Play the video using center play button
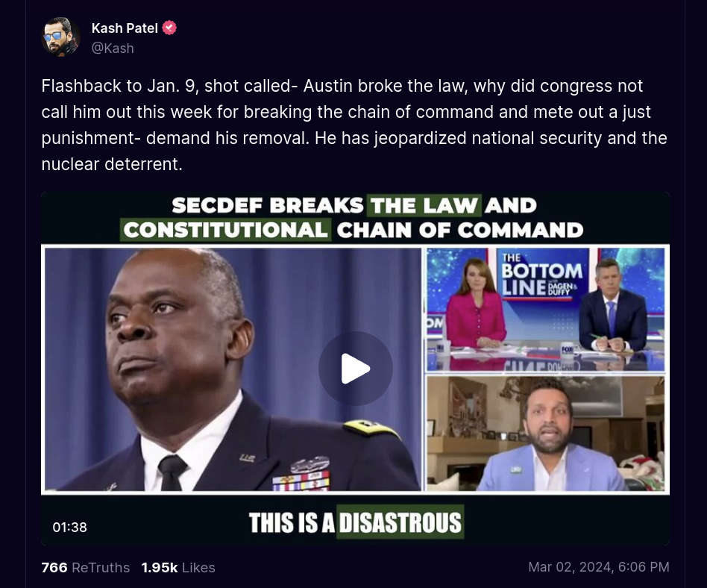Image resolution: width=707 pixels, height=588 pixels. click(355, 368)
